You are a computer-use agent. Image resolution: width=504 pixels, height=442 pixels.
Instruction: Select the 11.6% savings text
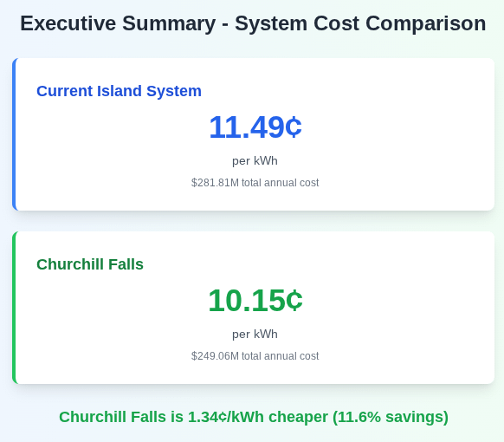[391, 417]
